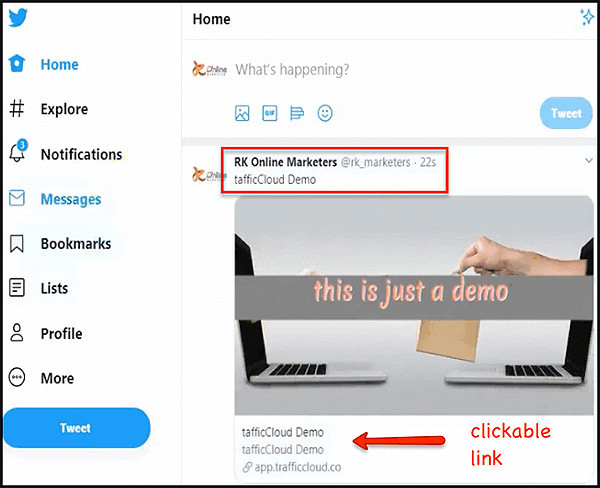
Task: Expand the tweet options chevron
Action: [589, 161]
